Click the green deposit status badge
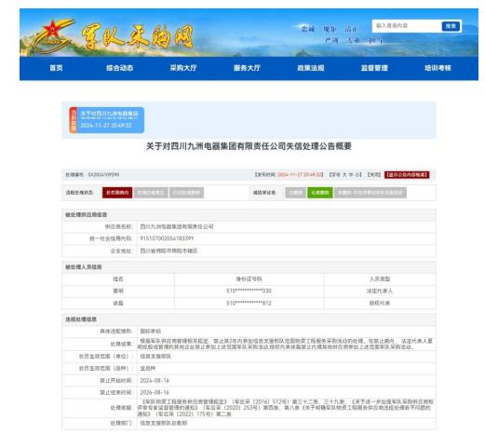Image resolution: width=485 pixels, height=448 pixels. click(320, 193)
